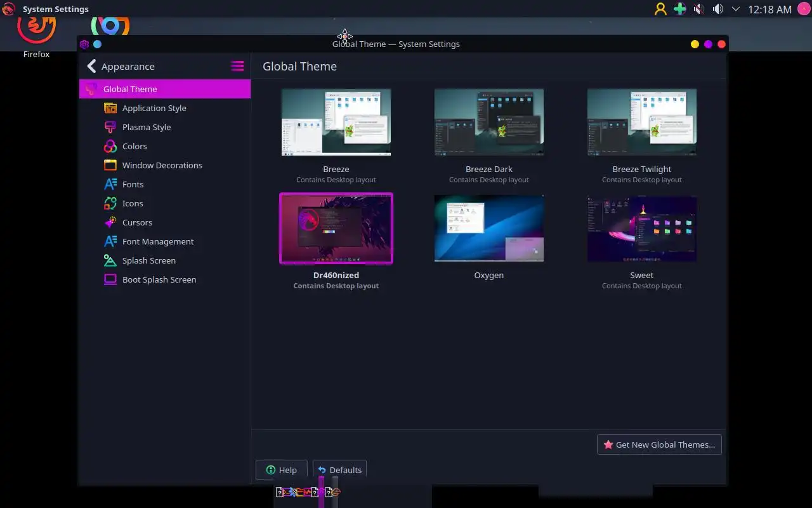
Task: Go back from the Appearance section
Action: [91, 66]
